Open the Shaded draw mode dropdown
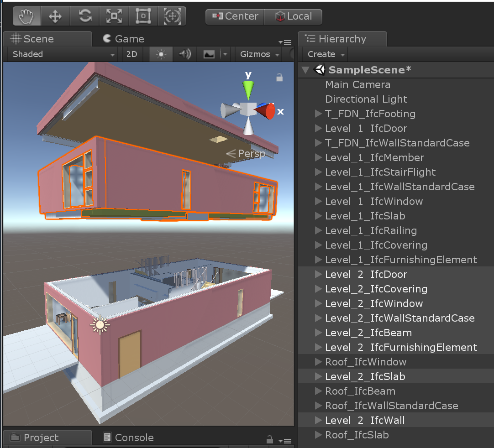Screen dimensions: 494x448 [x=59, y=54]
